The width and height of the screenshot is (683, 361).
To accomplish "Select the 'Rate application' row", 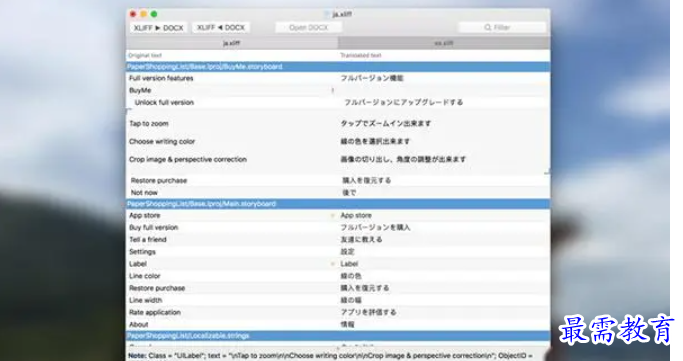I will pyautogui.click(x=338, y=312).
